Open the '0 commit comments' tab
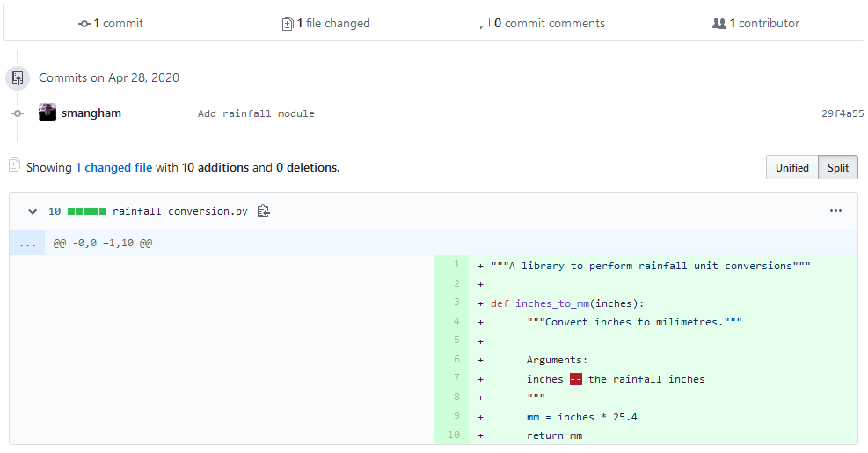This screenshot has height=453, width=868. pyautogui.click(x=541, y=23)
